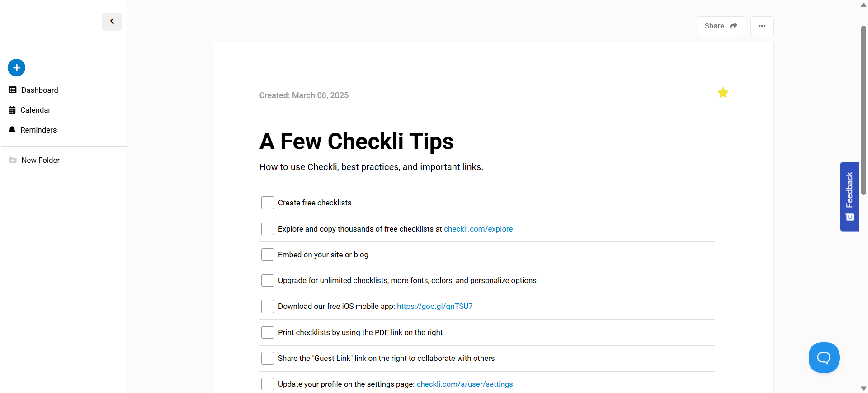Open the checkli.com/explore link

(x=478, y=229)
